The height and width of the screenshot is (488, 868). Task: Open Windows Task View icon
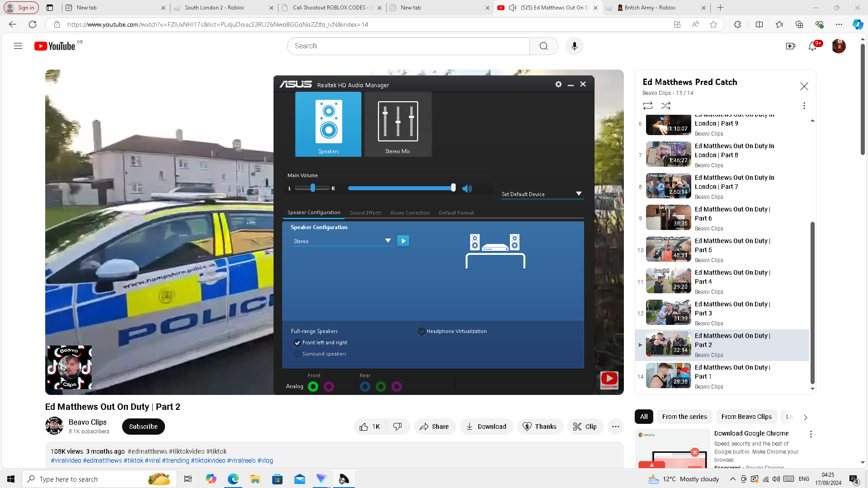pos(188,479)
